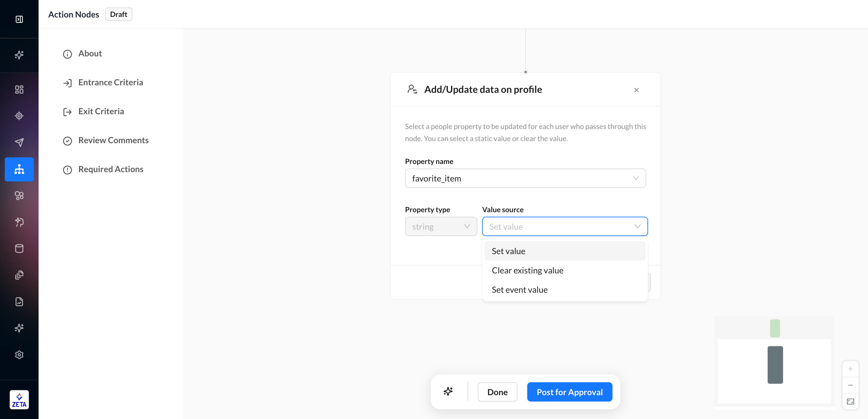Image resolution: width=868 pixels, height=419 pixels.
Task: Open the dashboard grid icon in sidebar
Action: 19,89
